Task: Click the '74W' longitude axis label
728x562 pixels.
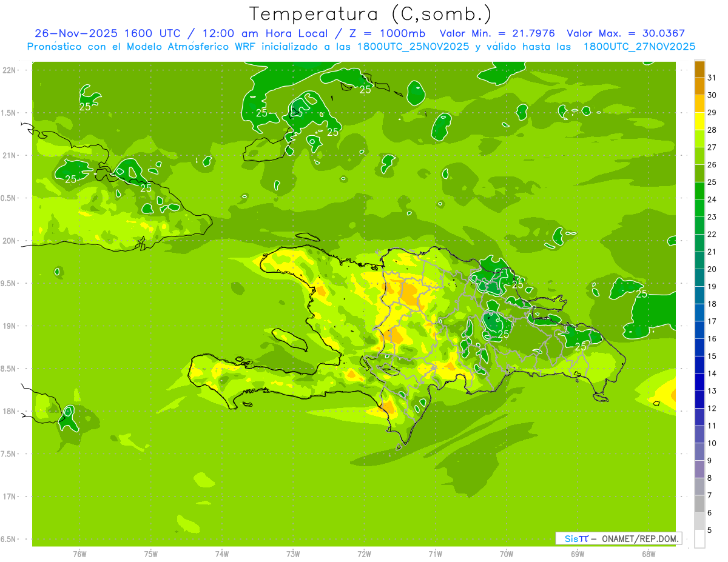Action: point(222,554)
